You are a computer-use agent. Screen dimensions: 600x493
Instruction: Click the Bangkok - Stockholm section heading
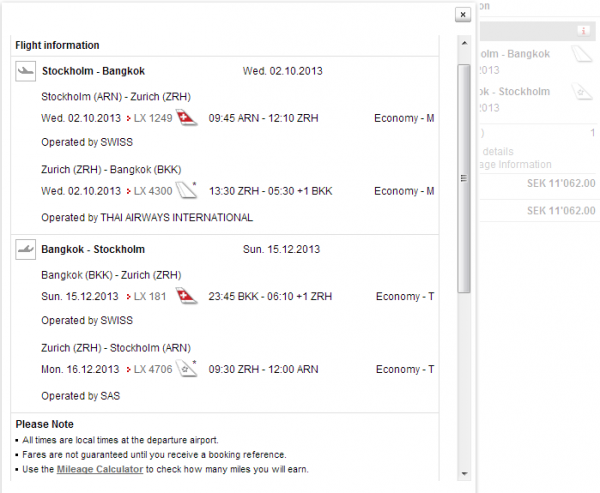[93, 249]
